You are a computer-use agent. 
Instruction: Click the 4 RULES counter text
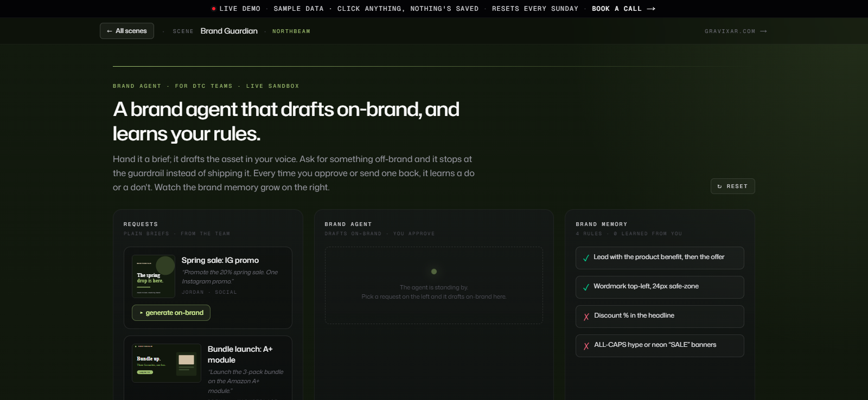[589, 234]
